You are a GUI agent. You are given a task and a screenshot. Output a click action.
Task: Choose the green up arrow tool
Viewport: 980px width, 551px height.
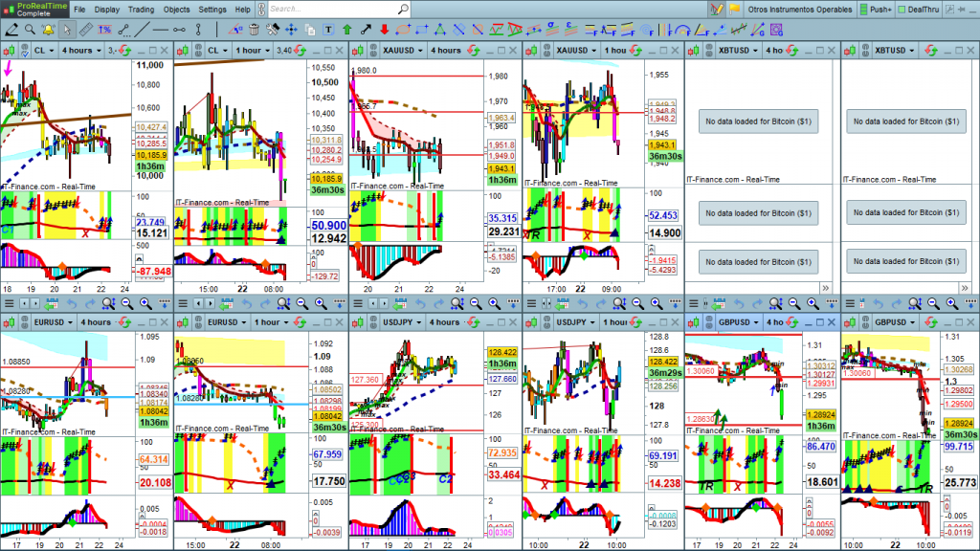pyautogui.click(x=346, y=29)
